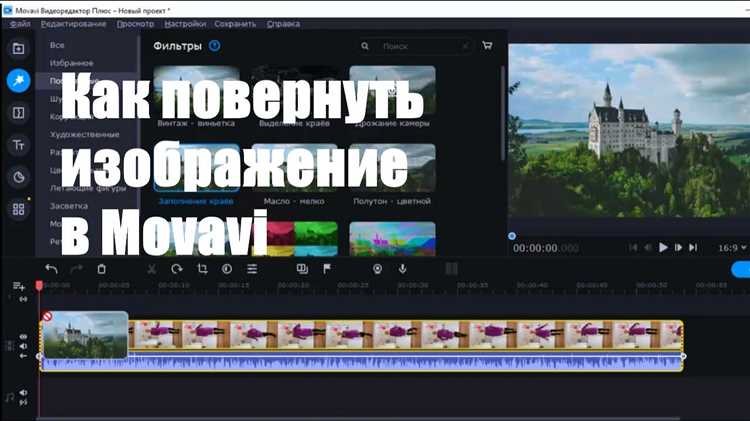Select the Летающие фигуры category
The image size is (750, 421).
88,188
